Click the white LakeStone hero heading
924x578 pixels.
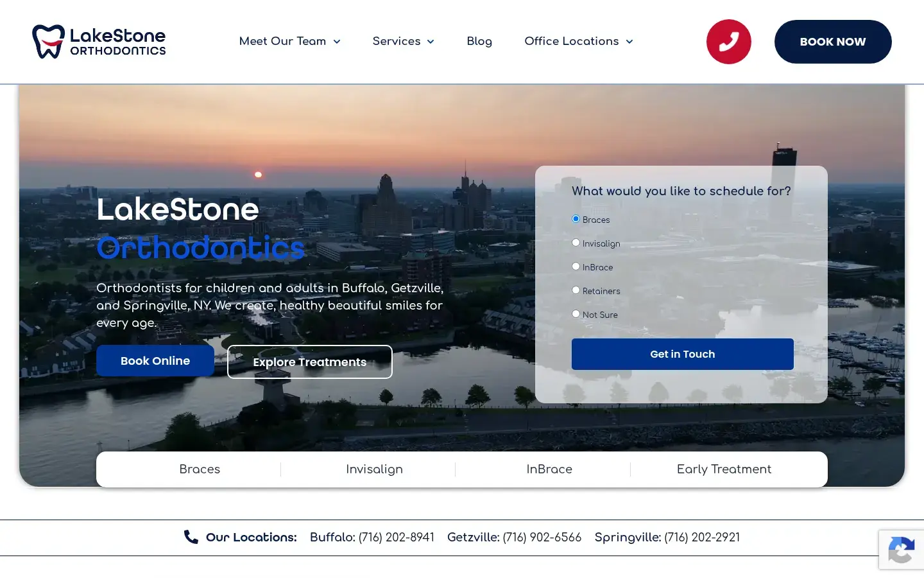178,209
